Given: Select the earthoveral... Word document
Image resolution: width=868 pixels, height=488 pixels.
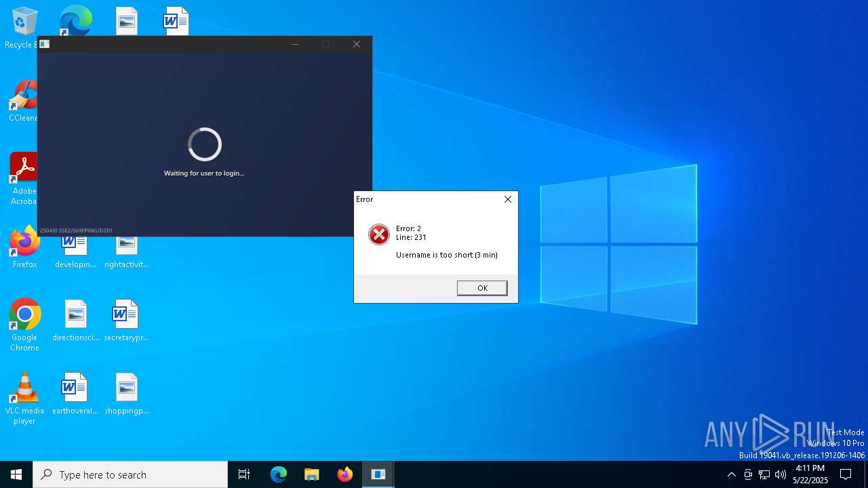Looking at the screenshot, I should tap(75, 394).
